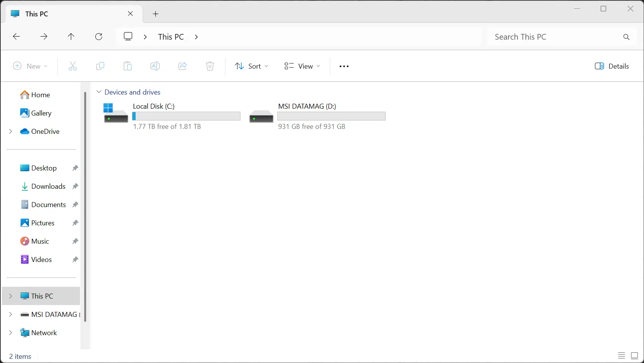Select the Local Disk (C:) drive icon

116,113
